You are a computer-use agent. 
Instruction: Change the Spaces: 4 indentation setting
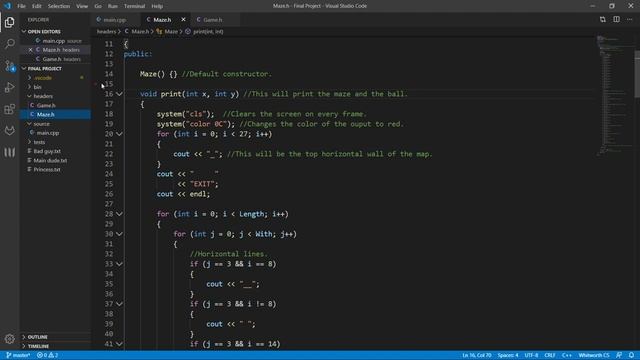pyautogui.click(x=508, y=355)
